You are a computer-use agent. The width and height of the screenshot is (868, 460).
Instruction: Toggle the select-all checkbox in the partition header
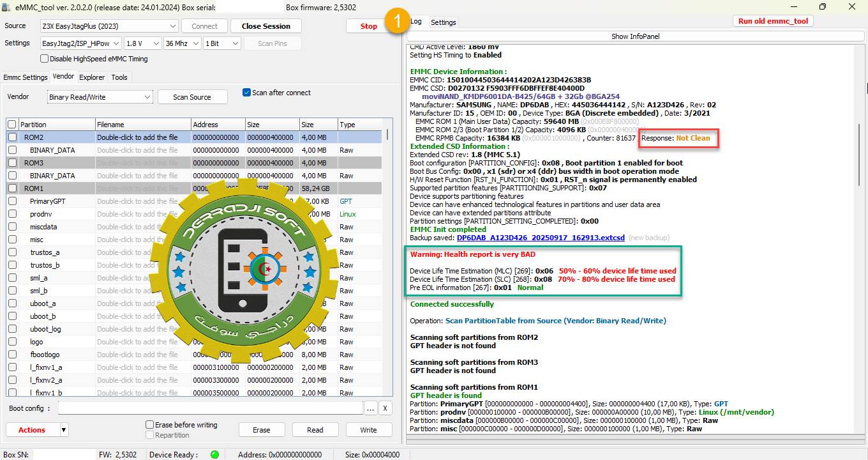pos(12,125)
